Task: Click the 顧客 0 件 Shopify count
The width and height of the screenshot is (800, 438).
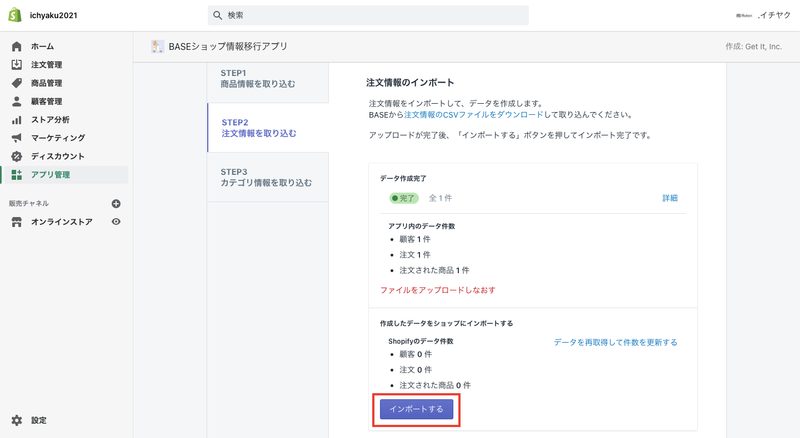Action: [415, 354]
